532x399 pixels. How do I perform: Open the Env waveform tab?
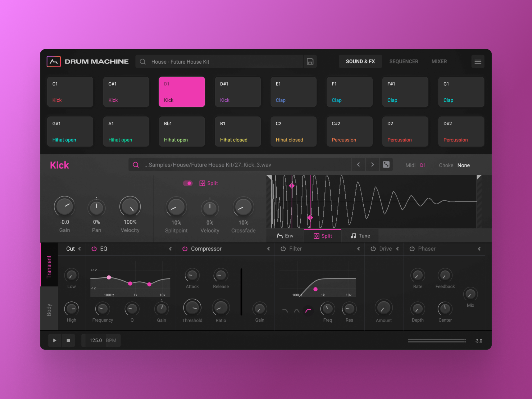pos(285,236)
